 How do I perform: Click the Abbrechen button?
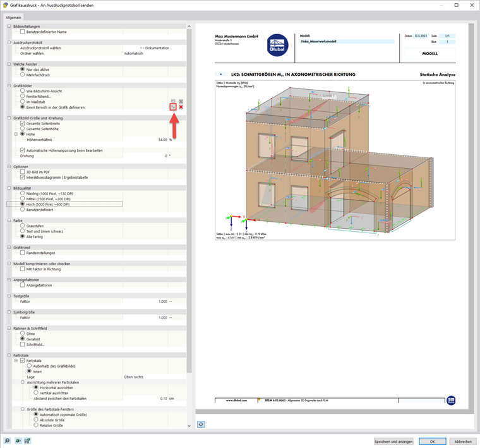tap(463, 441)
